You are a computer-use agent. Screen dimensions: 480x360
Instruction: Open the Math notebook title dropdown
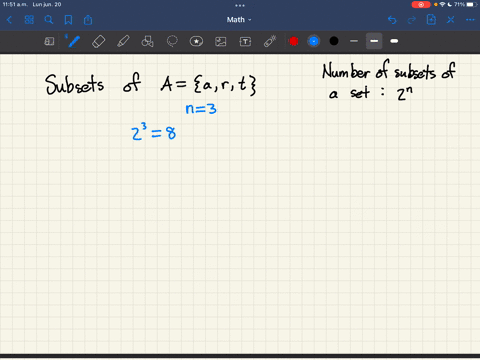click(x=239, y=20)
